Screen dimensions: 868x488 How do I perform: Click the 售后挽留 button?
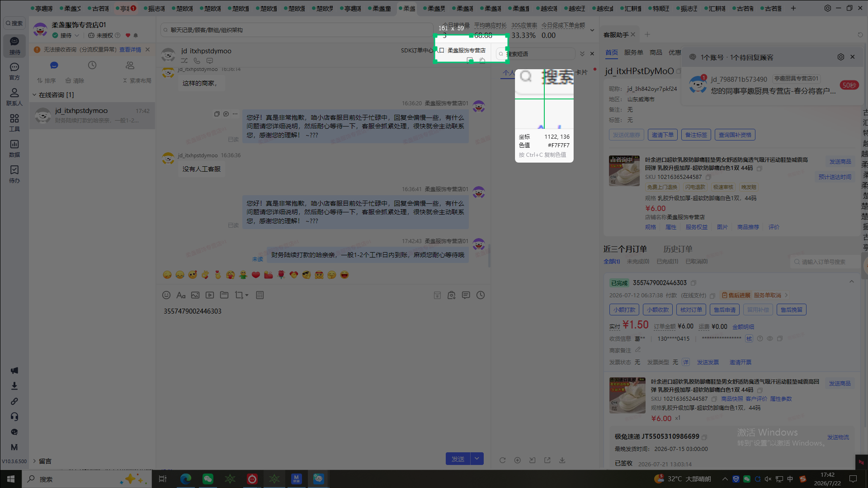click(792, 310)
